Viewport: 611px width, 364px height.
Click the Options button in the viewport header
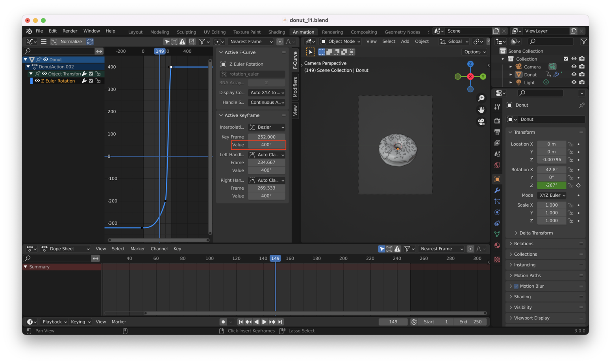(474, 52)
